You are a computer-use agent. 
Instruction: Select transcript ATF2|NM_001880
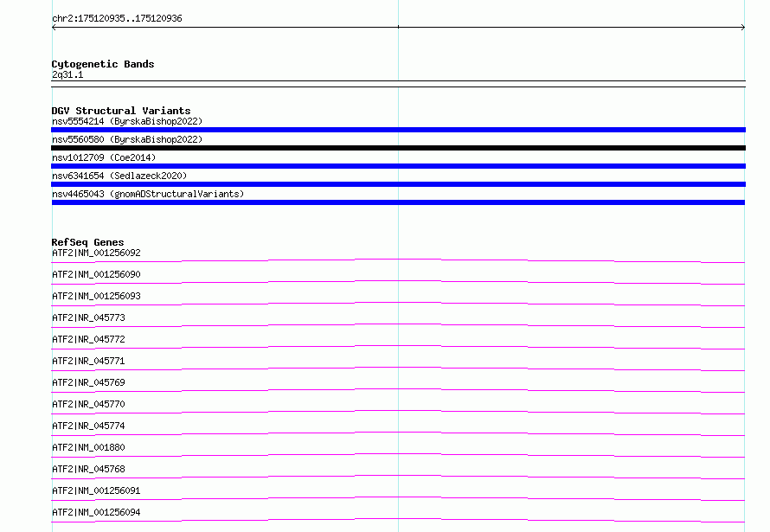click(x=88, y=447)
